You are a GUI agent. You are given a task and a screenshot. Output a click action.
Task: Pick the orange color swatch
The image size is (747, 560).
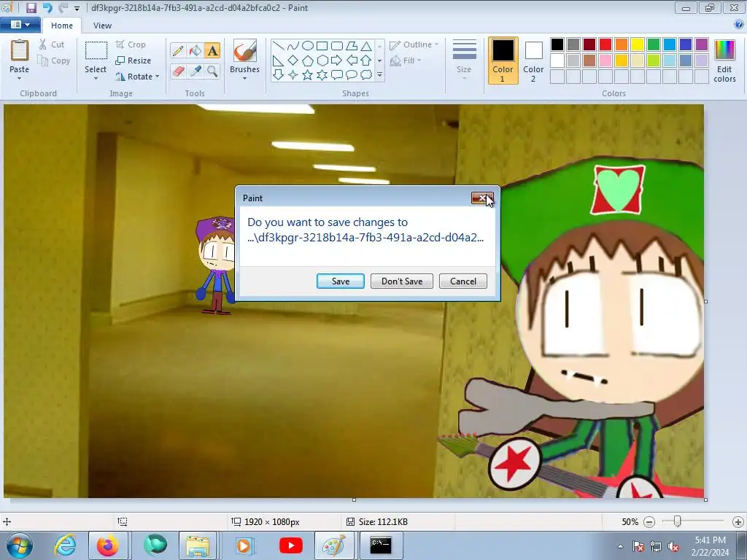[x=622, y=44]
